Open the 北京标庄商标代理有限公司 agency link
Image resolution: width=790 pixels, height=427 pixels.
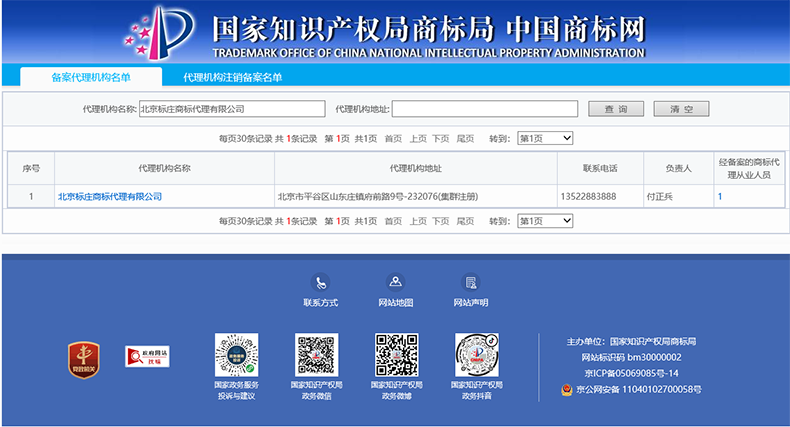(x=110, y=196)
